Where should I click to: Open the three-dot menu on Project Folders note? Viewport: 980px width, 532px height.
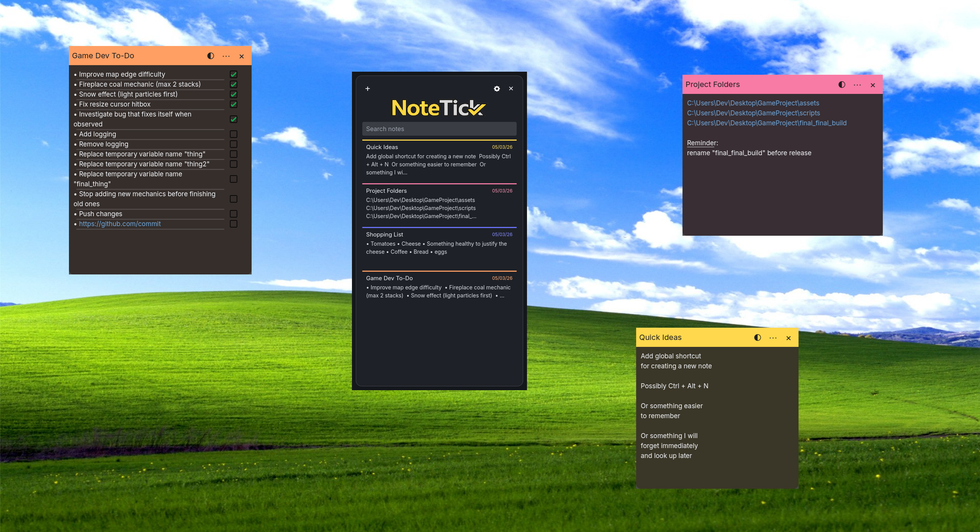857,85
